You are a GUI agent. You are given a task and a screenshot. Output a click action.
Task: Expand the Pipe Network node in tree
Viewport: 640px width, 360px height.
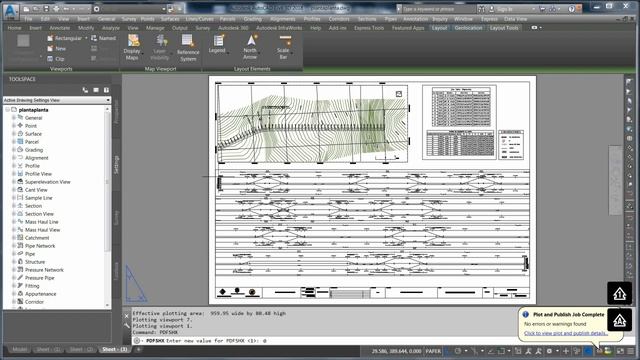(13, 246)
